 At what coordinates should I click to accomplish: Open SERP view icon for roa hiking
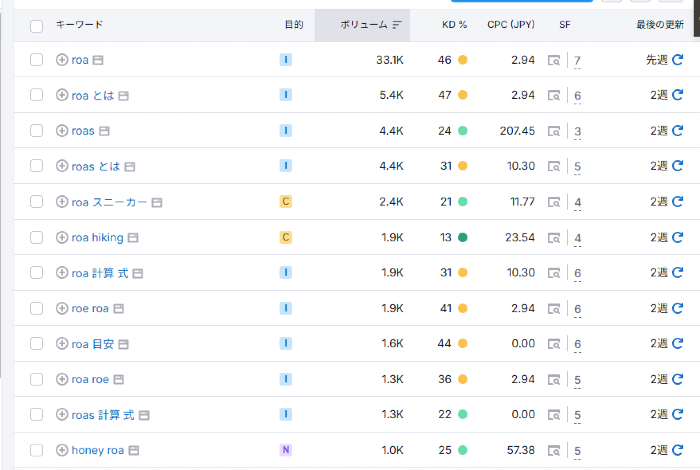[x=554, y=238]
